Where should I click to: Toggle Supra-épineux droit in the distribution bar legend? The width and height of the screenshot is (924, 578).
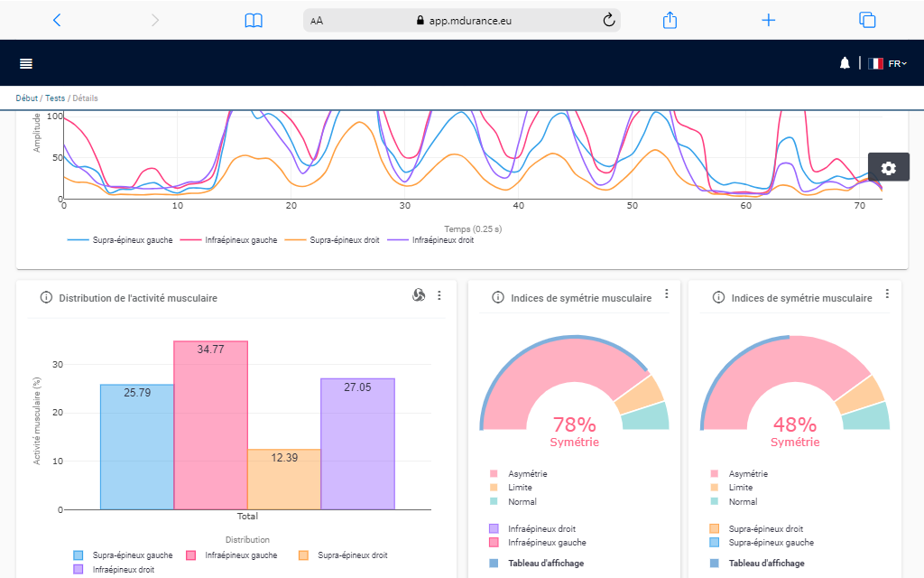coord(343,555)
